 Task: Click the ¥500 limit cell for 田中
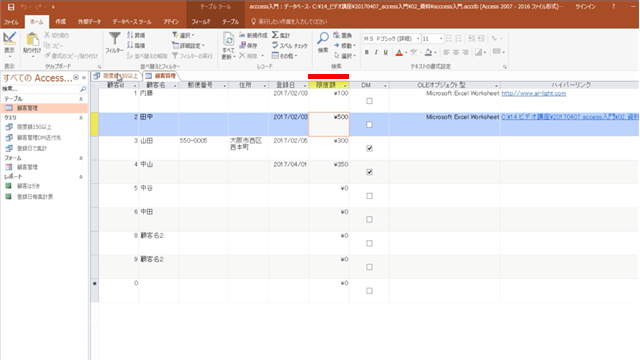pos(329,124)
